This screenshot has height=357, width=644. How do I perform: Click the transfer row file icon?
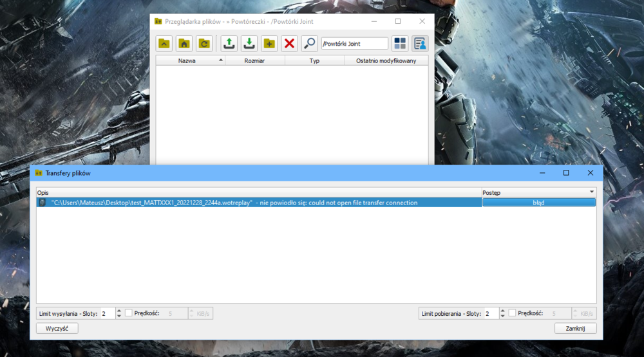point(43,203)
